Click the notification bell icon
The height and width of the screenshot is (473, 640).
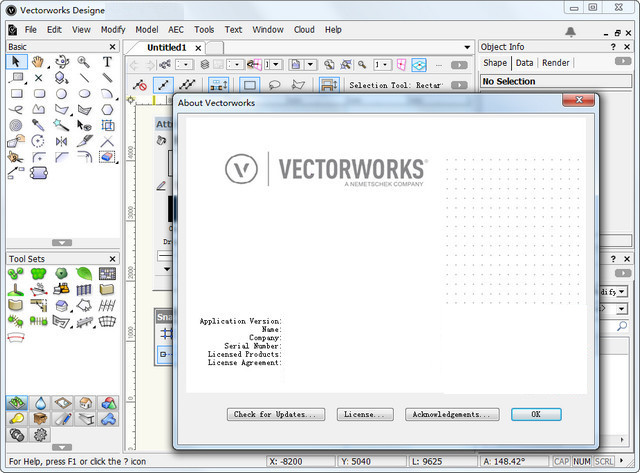pyautogui.click(x=571, y=32)
